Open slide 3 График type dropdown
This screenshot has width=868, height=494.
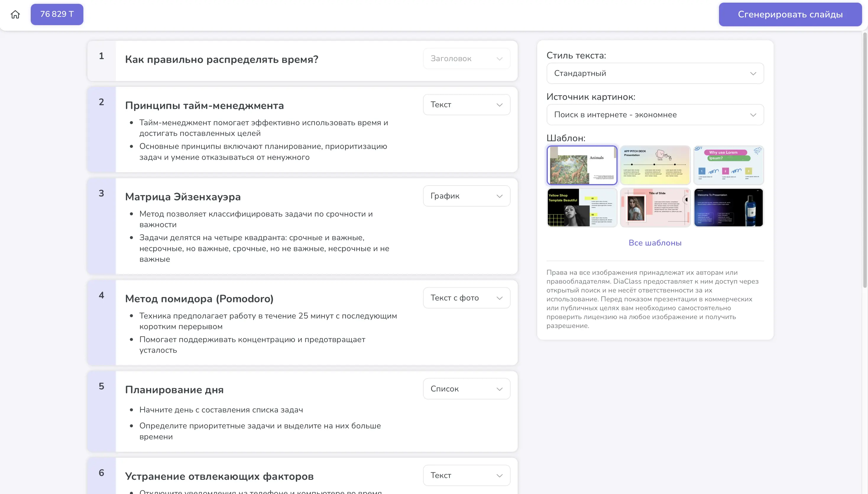(466, 196)
